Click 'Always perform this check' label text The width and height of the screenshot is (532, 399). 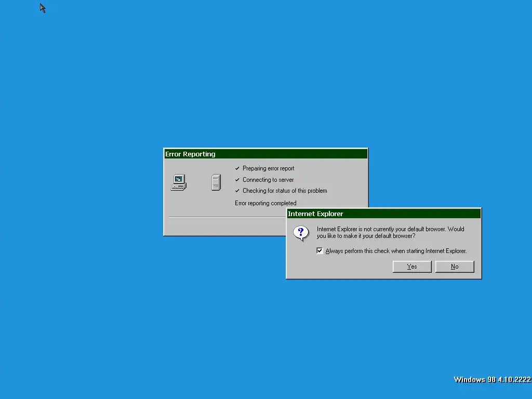tap(396, 251)
